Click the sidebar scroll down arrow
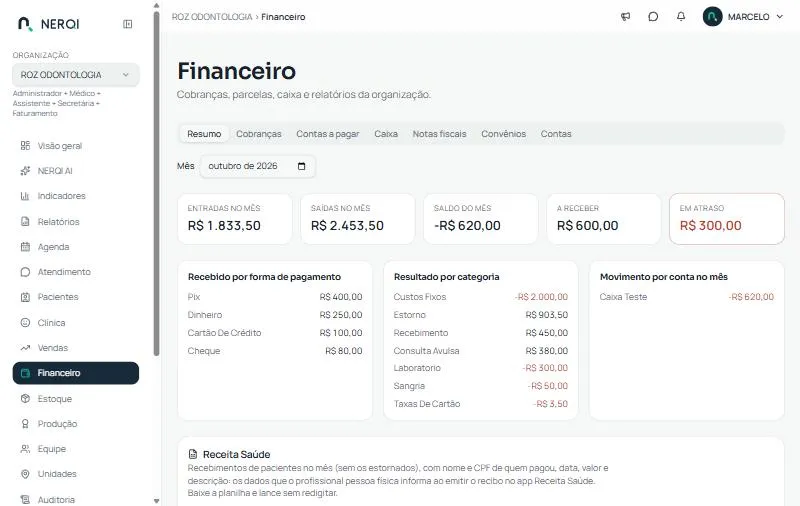This screenshot has height=506, width=800. [x=156, y=501]
